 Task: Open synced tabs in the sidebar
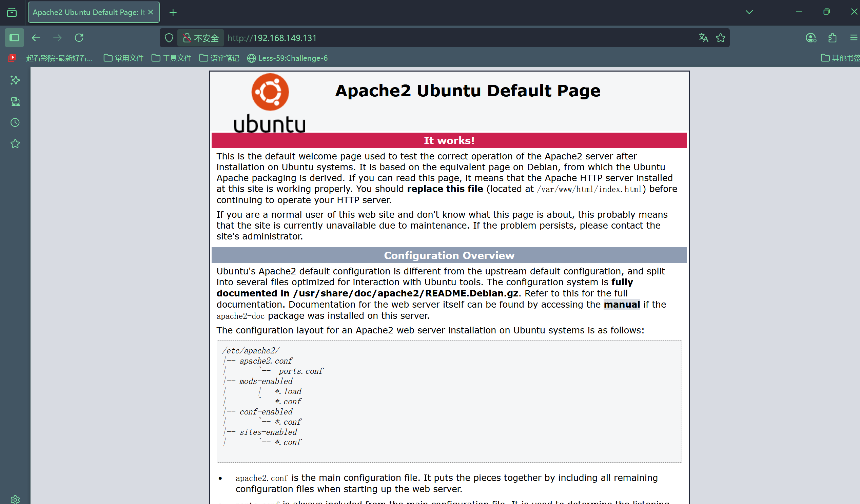click(15, 102)
